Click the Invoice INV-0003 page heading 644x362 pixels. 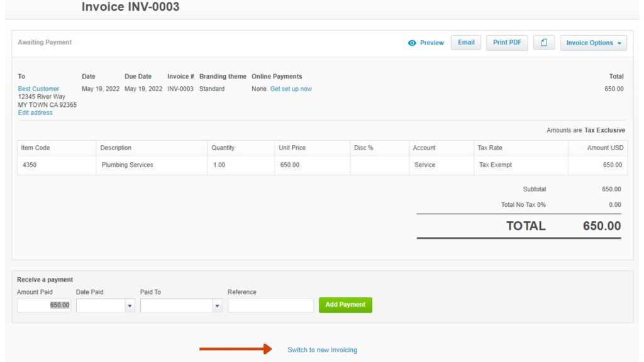pyautogui.click(x=131, y=7)
